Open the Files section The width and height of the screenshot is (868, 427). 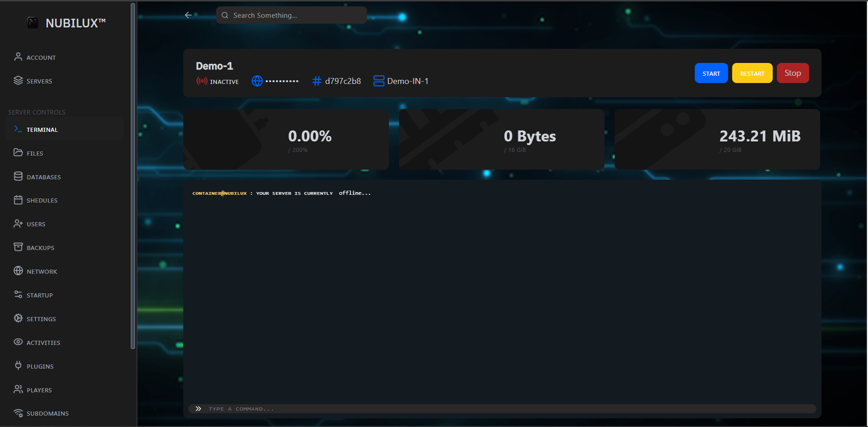coord(35,153)
